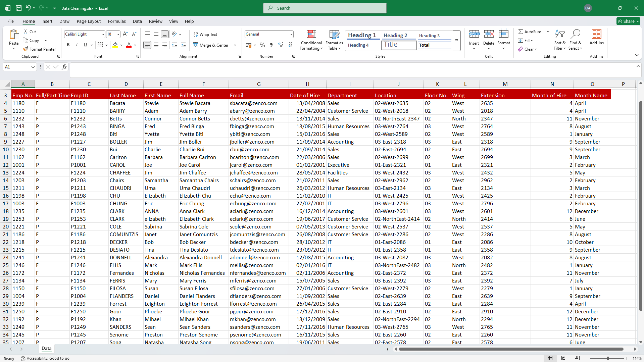Click the Format as Table icon
644x362 pixels.
(x=334, y=40)
